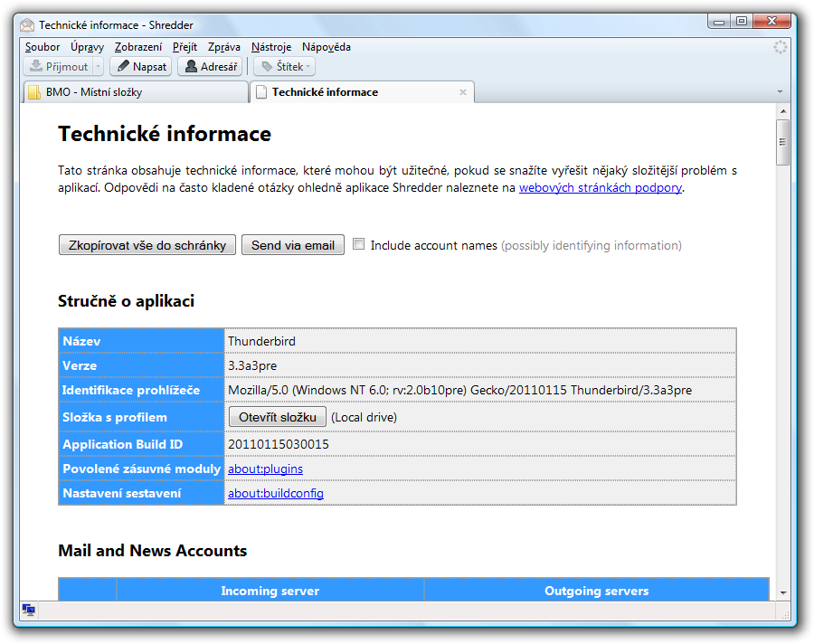This screenshot has height=644, width=814.
Task: Open the Nápověda menu
Action: [x=326, y=47]
